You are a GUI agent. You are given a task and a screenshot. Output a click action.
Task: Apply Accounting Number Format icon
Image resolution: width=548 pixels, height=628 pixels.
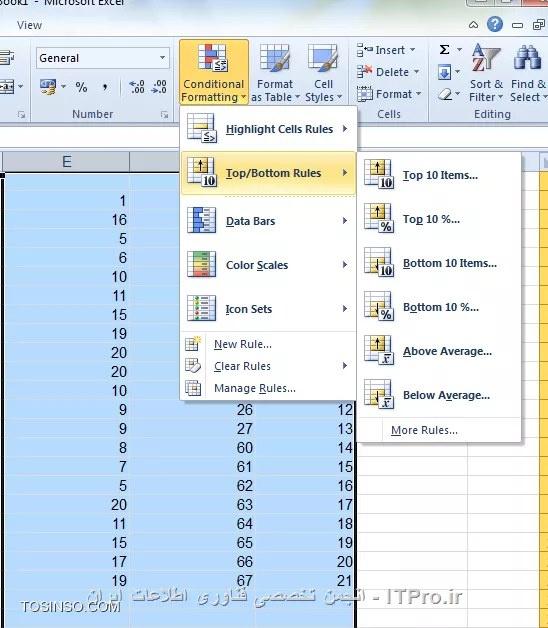[x=48, y=87]
